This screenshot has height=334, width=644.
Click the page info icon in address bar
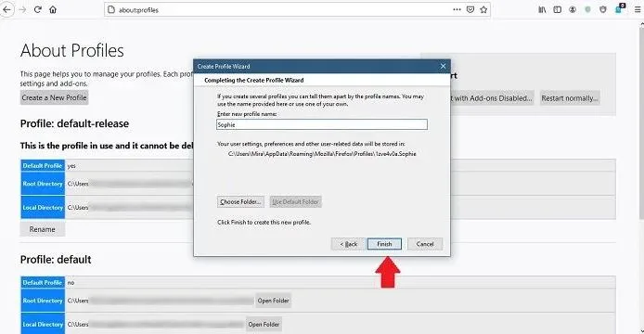tap(110, 9)
